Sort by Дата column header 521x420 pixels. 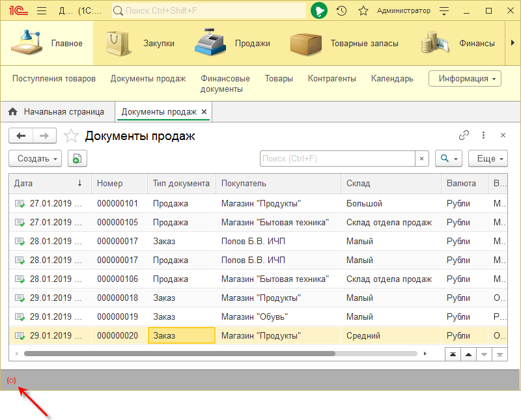tap(50, 184)
